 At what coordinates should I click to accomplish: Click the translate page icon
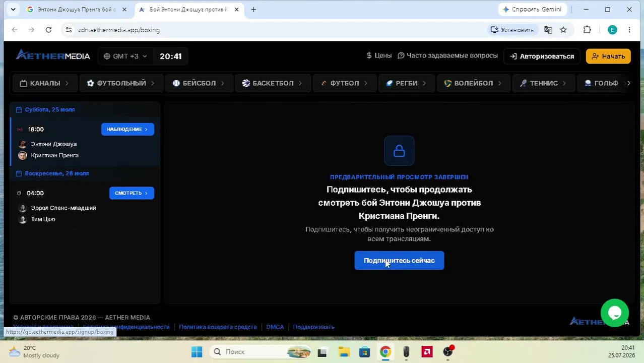[548, 30]
